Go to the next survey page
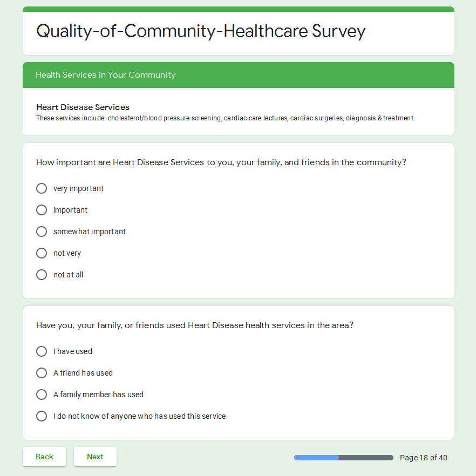Screen dimensions: 476x476 pos(95,457)
